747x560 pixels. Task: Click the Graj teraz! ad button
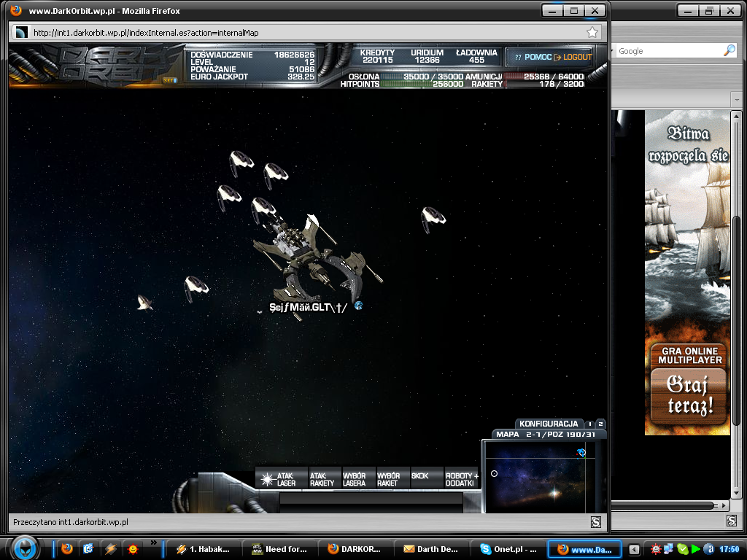(x=689, y=395)
